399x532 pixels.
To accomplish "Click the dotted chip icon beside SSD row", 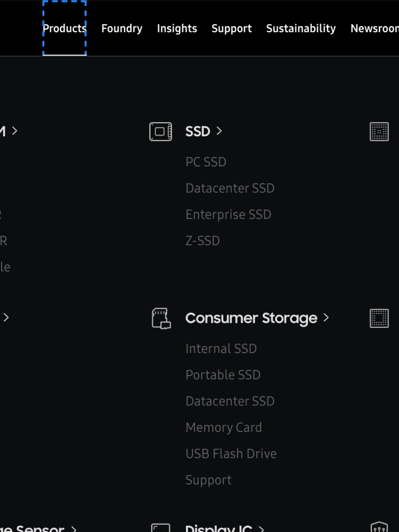I will [379, 131].
